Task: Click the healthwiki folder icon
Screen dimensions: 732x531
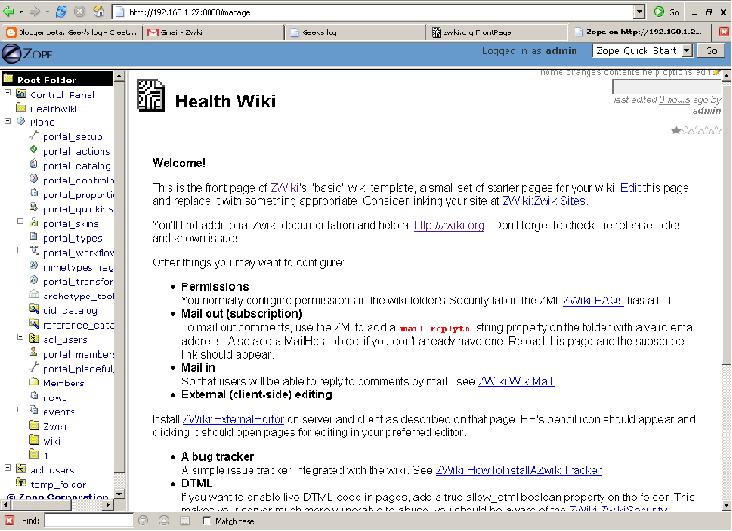Action: click(x=21, y=108)
